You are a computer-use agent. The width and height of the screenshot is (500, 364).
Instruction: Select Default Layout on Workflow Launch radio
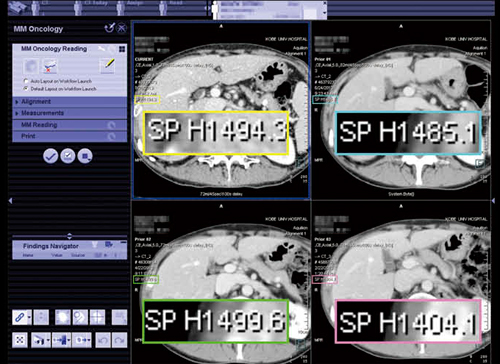[26, 89]
